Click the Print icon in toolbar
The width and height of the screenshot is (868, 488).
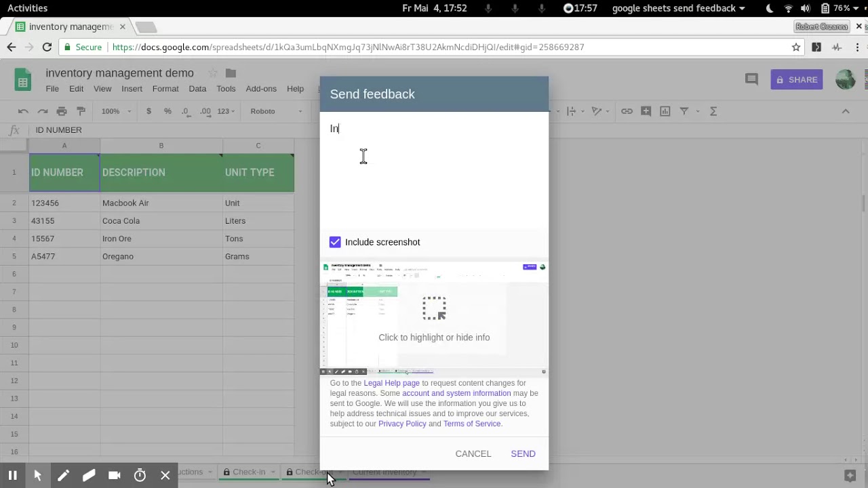62,111
